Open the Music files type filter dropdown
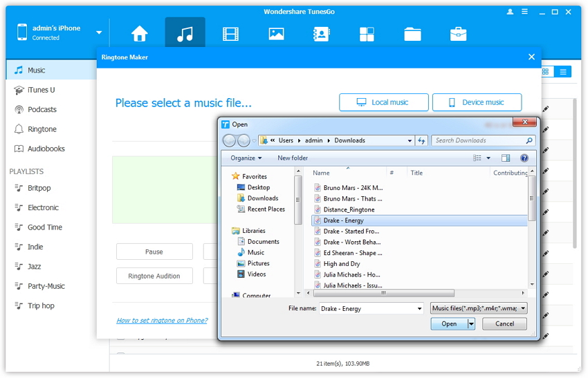The width and height of the screenshot is (588, 378). [x=478, y=308]
